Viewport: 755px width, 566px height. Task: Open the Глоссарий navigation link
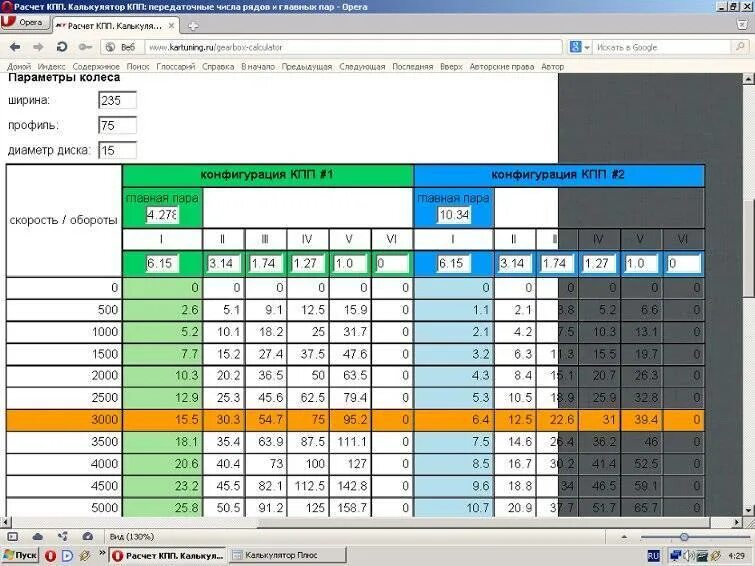tap(176, 67)
